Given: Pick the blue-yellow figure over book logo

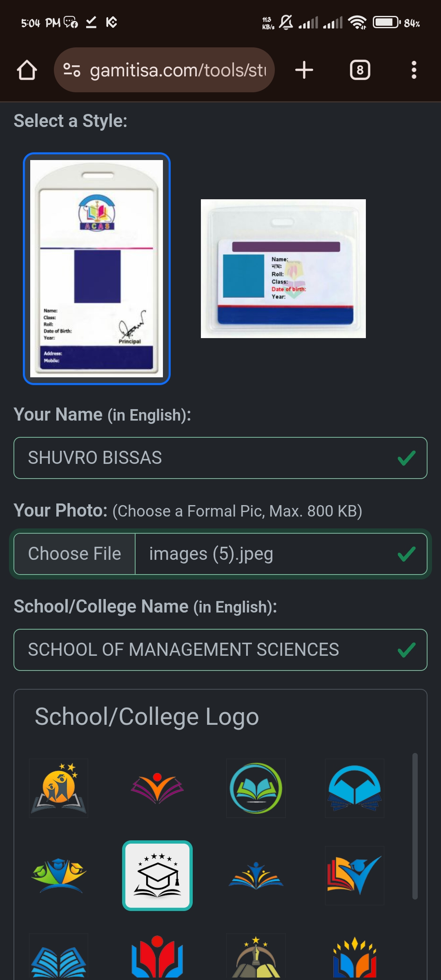Looking at the screenshot, I should 256,875.
